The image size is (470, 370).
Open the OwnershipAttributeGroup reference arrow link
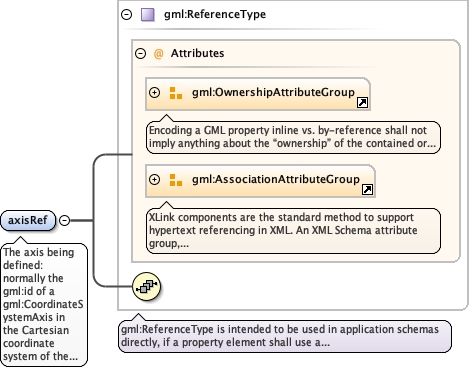point(362,102)
